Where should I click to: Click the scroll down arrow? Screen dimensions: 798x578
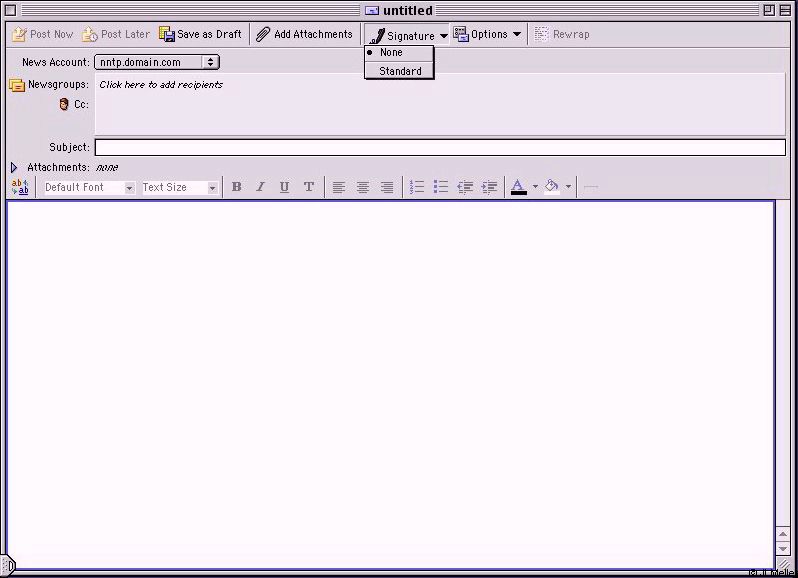click(x=783, y=548)
